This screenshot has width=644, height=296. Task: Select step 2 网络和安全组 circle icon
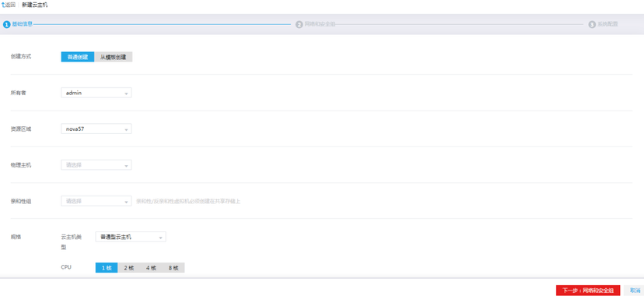tap(299, 25)
